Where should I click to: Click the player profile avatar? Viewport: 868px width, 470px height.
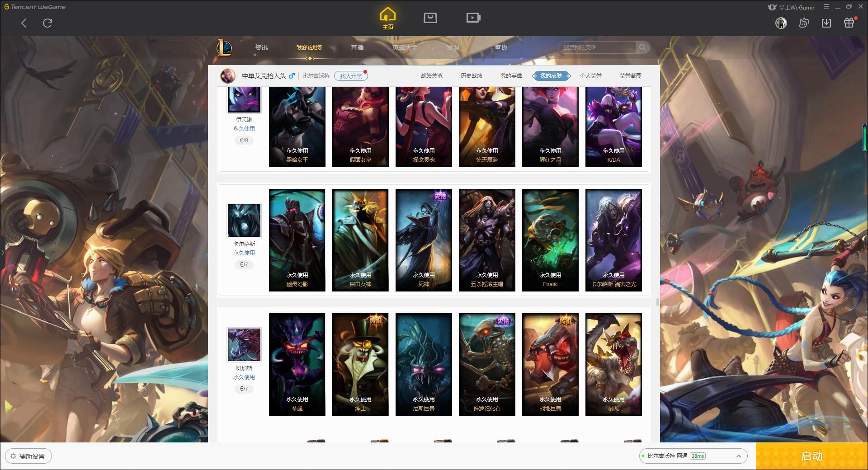[x=228, y=76]
